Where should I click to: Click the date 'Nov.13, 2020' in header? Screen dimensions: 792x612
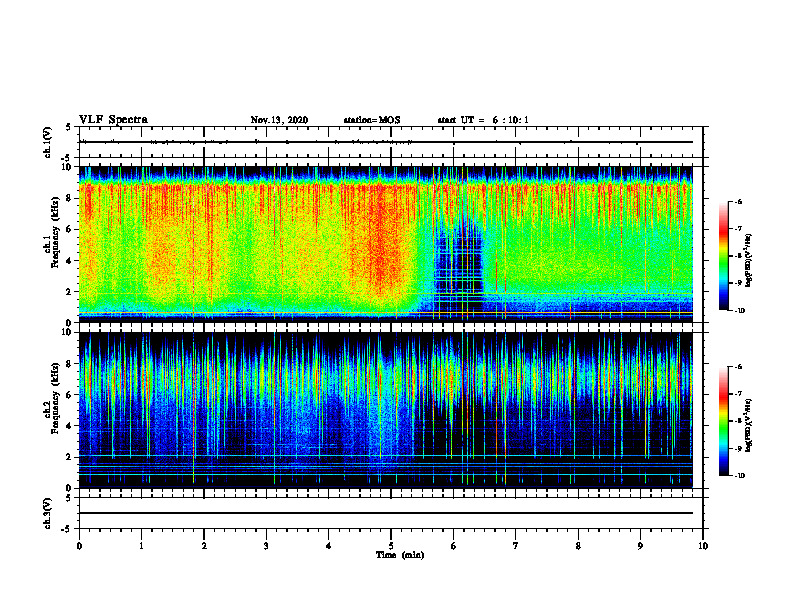[279, 120]
